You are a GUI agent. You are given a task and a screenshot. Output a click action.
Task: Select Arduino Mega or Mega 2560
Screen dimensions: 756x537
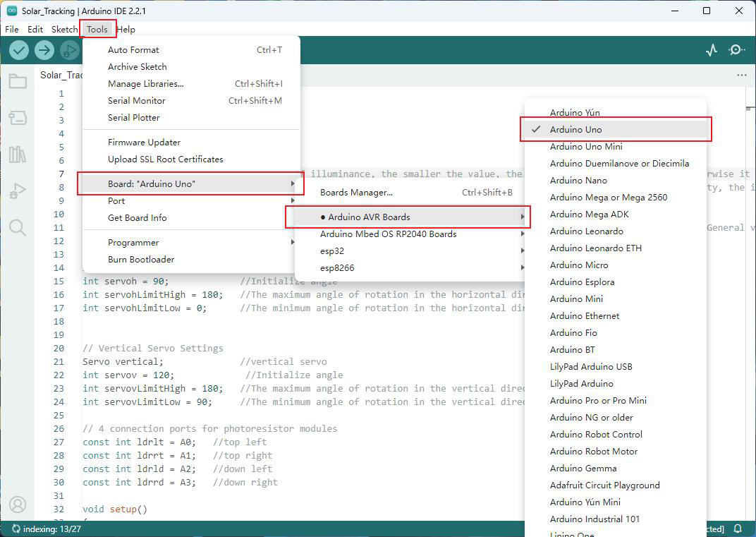pyautogui.click(x=616, y=198)
